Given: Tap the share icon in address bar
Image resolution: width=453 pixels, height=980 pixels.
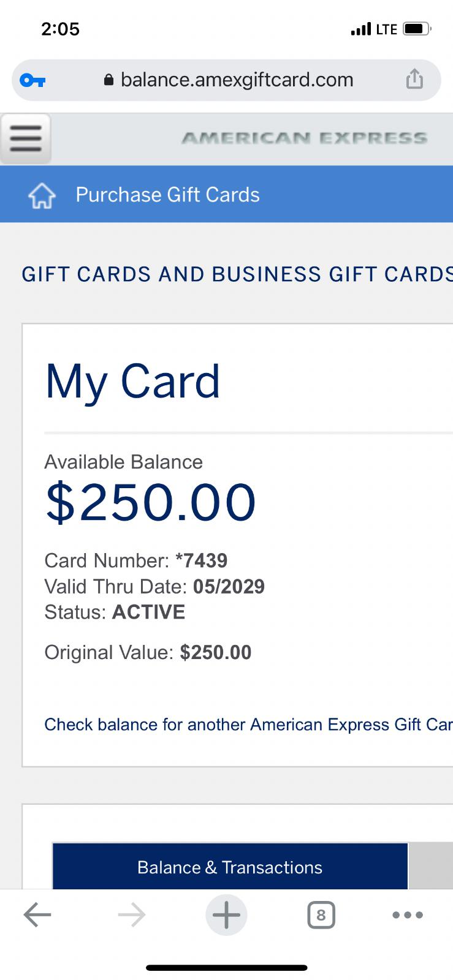Looking at the screenshot, I should [x=414, y=80].
